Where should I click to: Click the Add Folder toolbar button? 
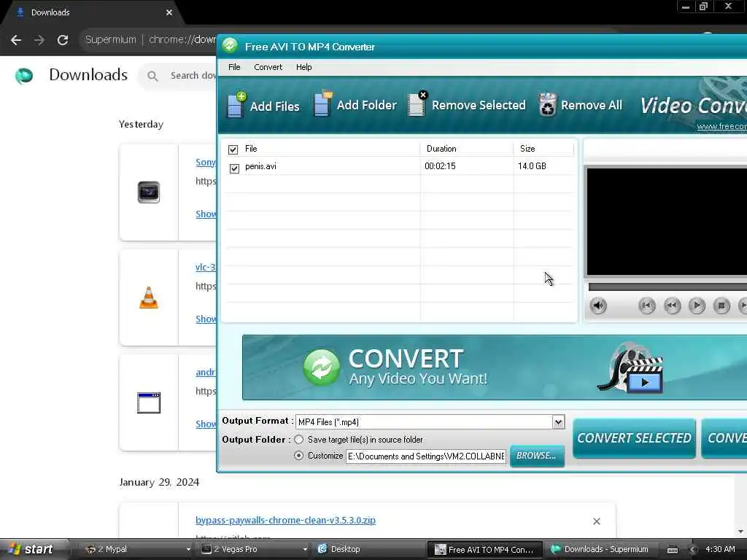355,104
